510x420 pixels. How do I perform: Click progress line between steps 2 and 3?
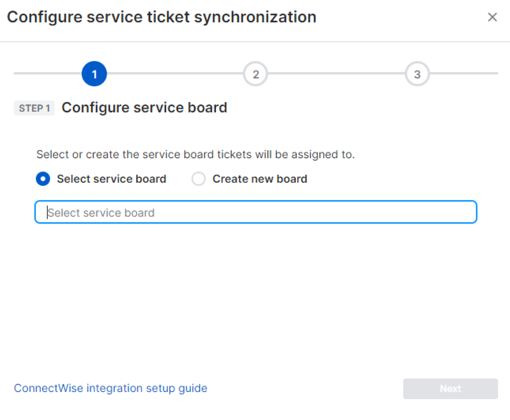coord(336,73)
